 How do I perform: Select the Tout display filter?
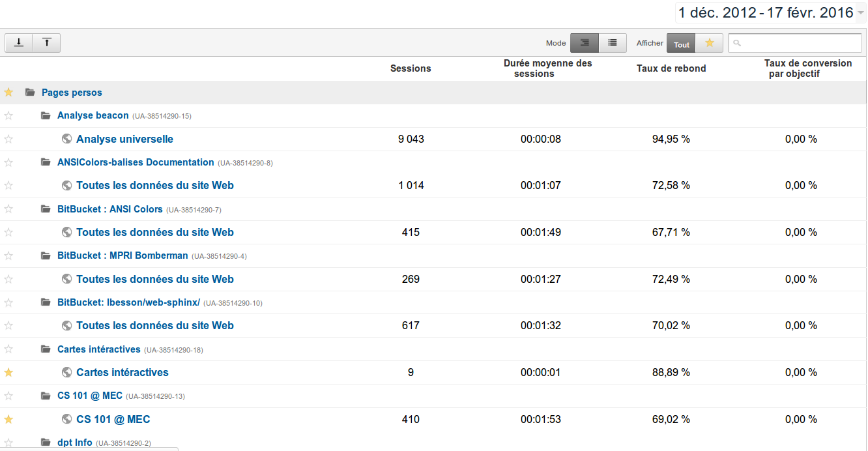[x=682, y=44]
